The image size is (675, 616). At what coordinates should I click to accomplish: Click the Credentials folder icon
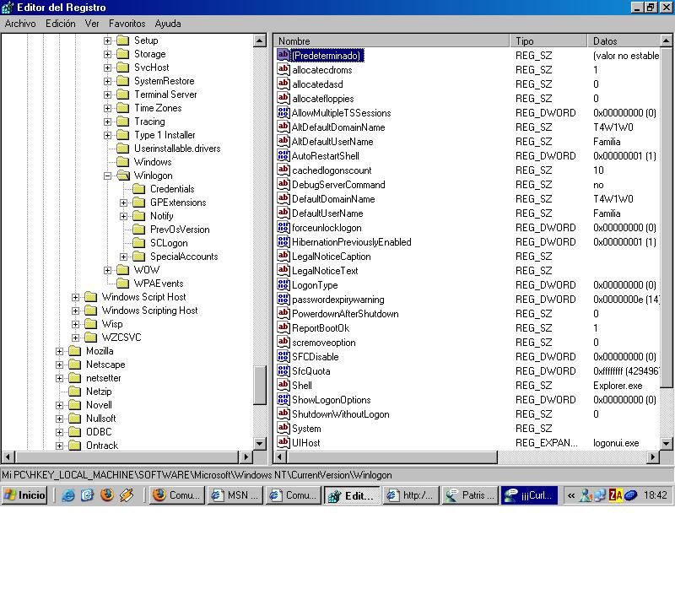coord(138,189)
